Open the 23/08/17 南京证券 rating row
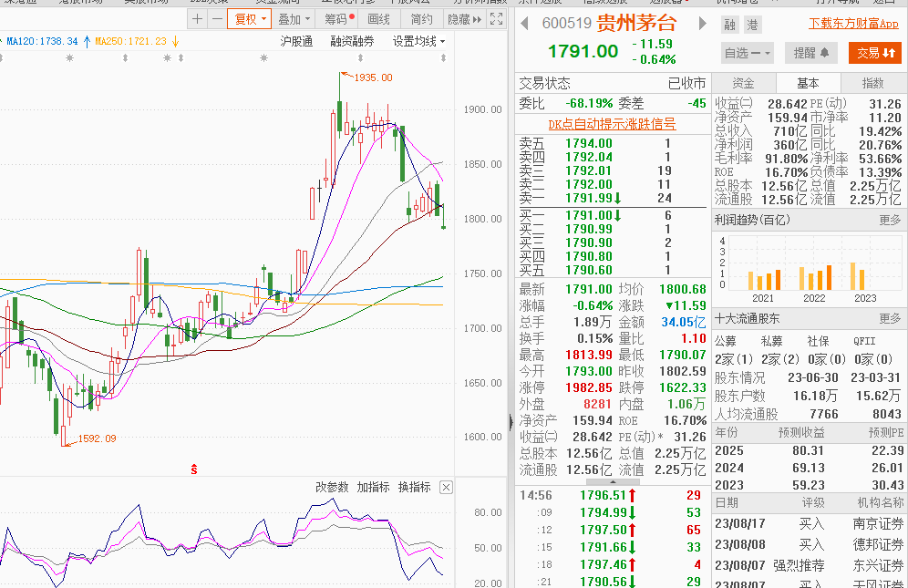 point(809,524)
